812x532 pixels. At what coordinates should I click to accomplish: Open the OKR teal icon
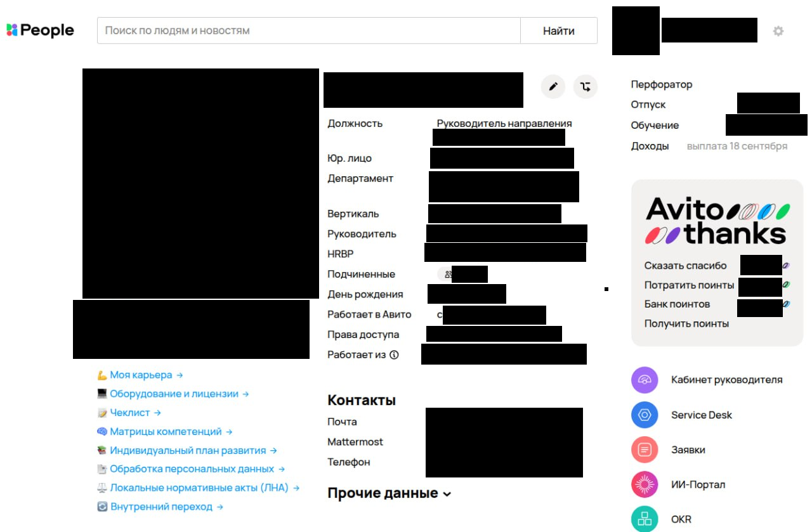[645, 519]
